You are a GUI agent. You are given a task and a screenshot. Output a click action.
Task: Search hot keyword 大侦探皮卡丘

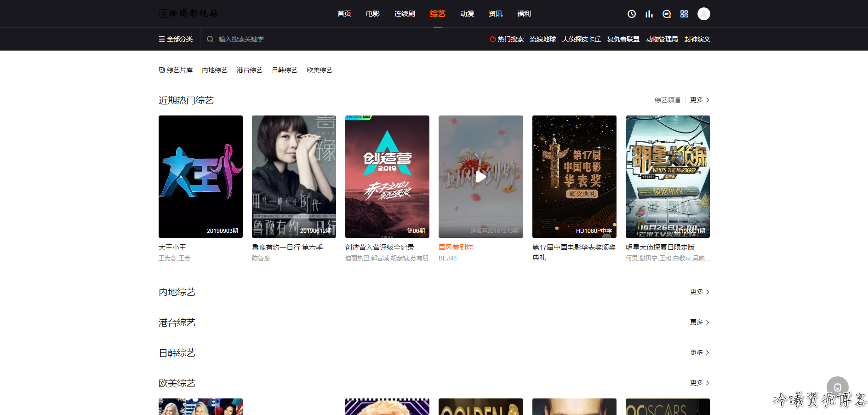pyautogui.click(x=582, y=39)
